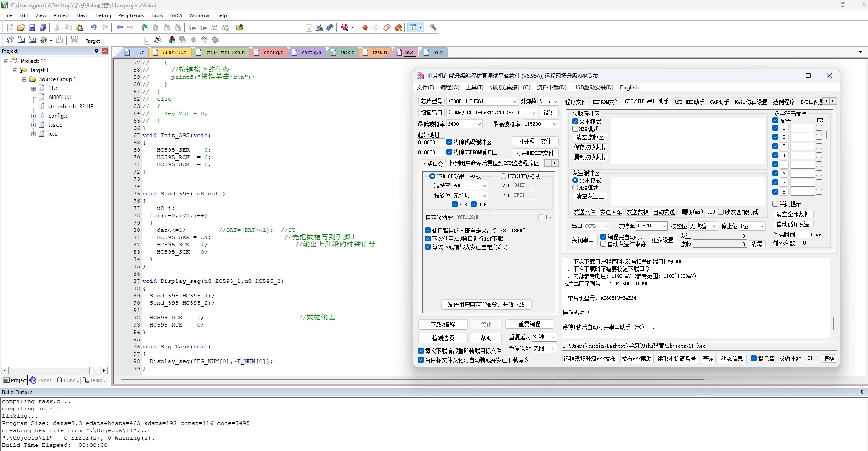Click 检测选项 button

(443, 338)
